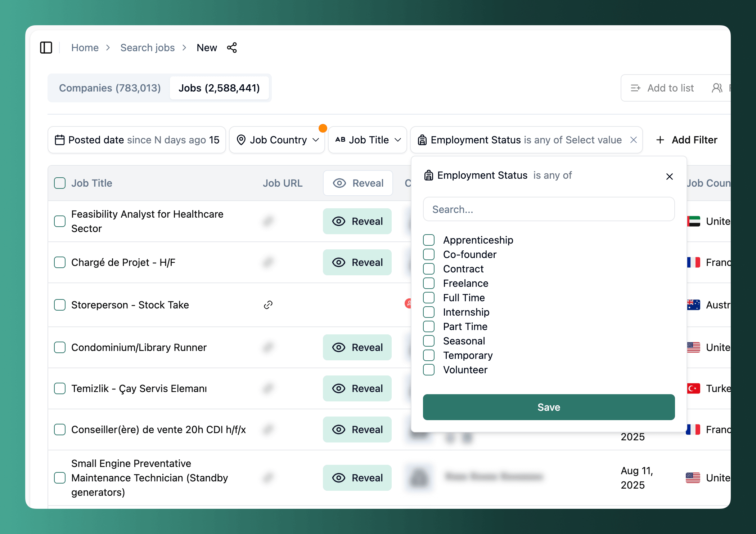The image size is (756, 534).
Task: Close the Employment Status popup
Action: click(x=669, y=177)
